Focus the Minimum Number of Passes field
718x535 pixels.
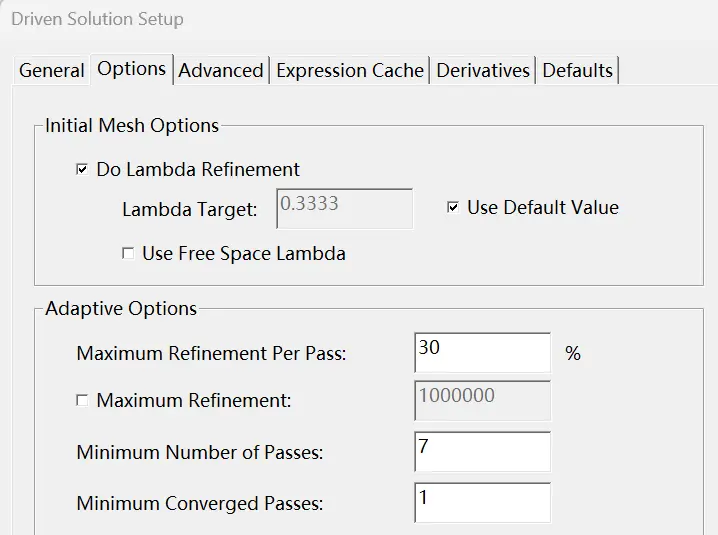click(483, 452)
